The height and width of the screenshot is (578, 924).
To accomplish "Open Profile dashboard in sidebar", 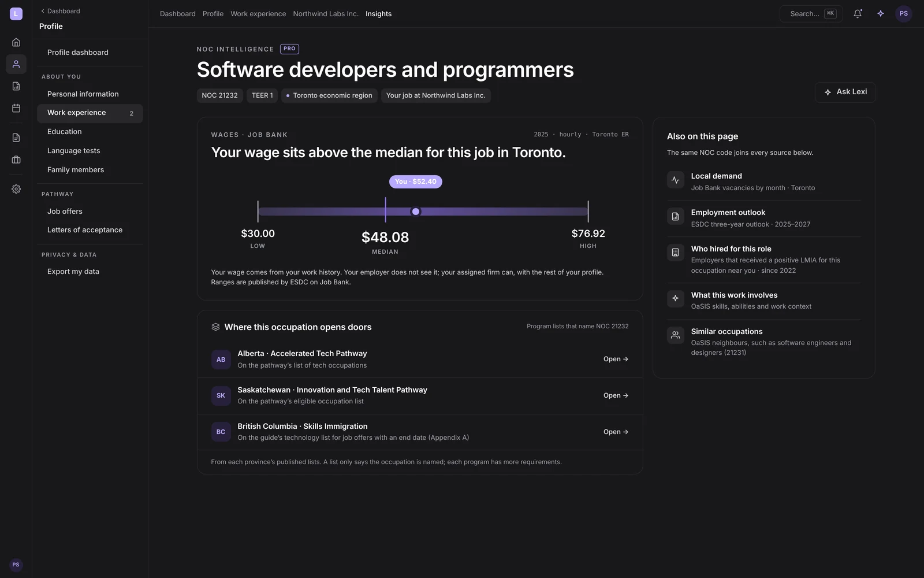I will point(90,53).
